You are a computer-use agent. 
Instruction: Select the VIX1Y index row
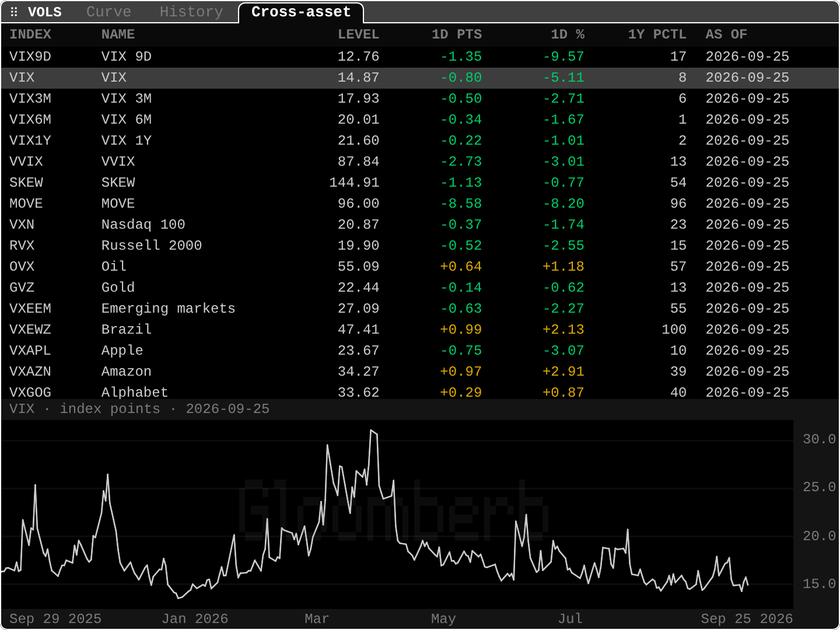click(x=420, y=141)
